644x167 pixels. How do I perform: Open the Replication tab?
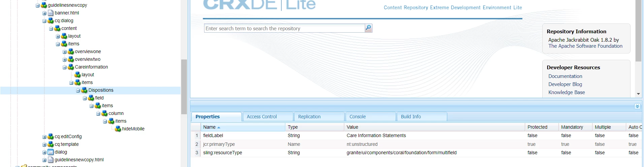click(319, 117)
